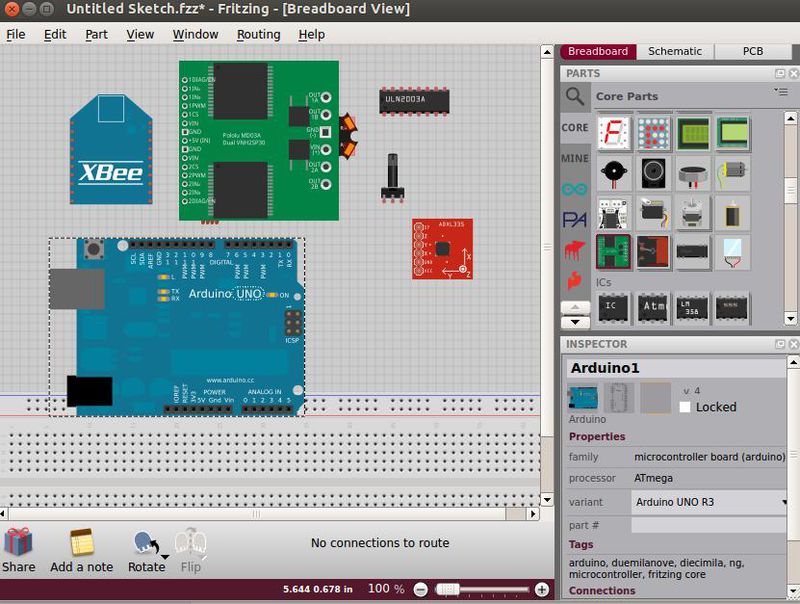Select the Atmel chip from ICs section
The width and height of the screenshot is (800, 604).
(x=654, y=305)
